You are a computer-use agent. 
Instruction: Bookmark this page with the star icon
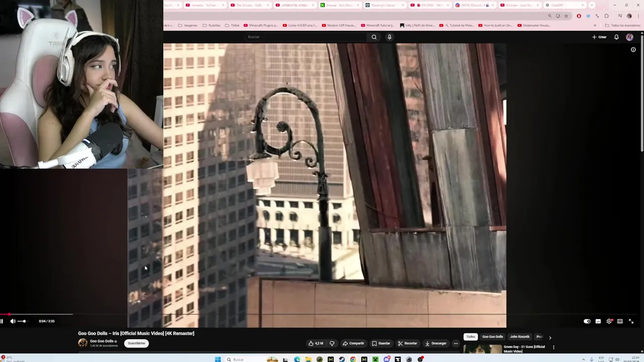[566, 16]
